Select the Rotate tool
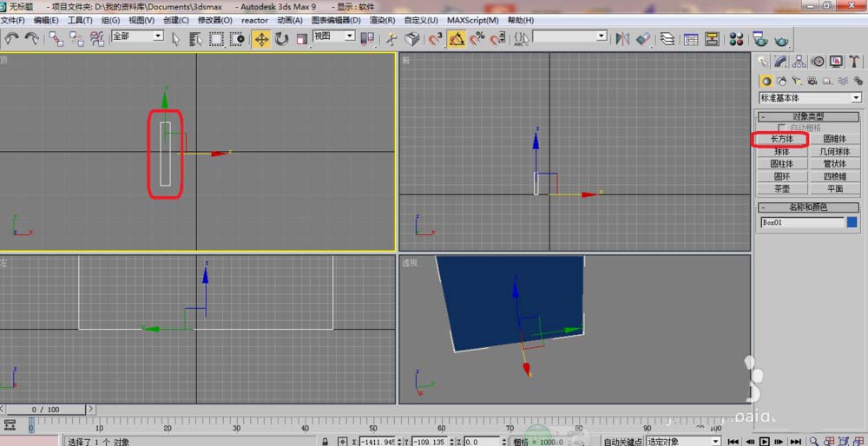Image resolution: width=868 pixels, height=446 pixels. click(x=282, y=39)
